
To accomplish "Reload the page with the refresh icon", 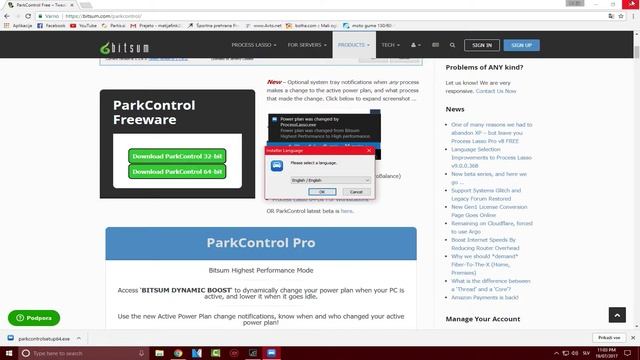I will click(28, 16).
